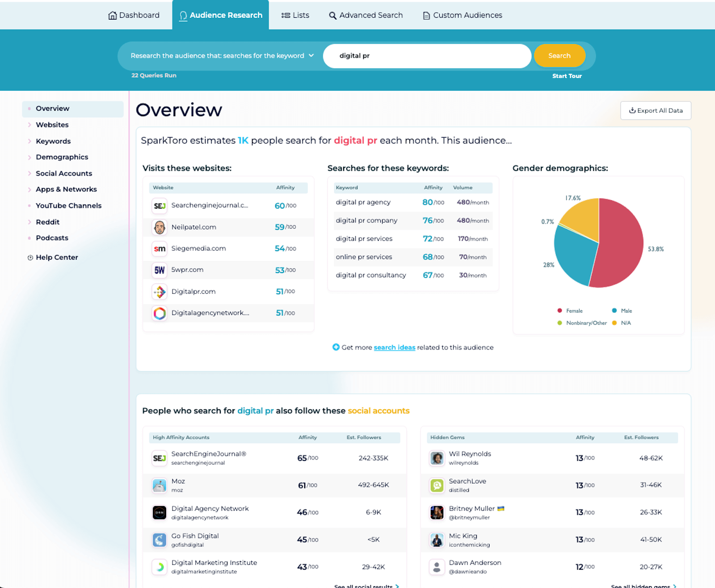
Task: Click Mic King profile photo
Action: click(x=437, y=540)
